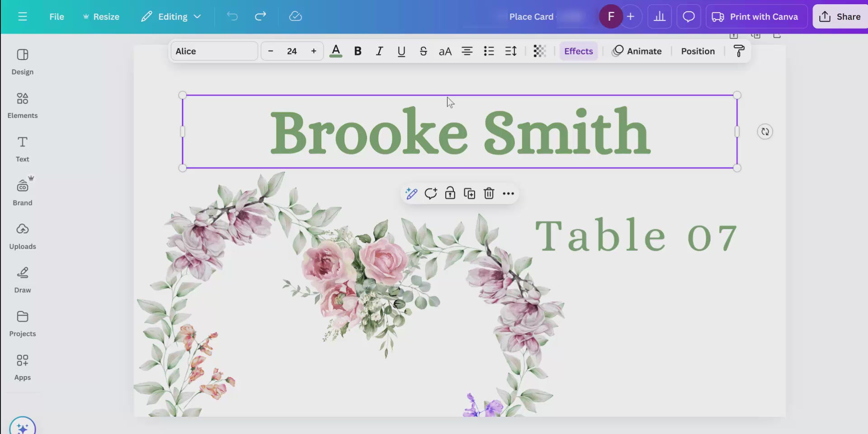Screen dimensions: 868x434
Task: Toggle italic formatting in text toolbar
Action: 379,51
